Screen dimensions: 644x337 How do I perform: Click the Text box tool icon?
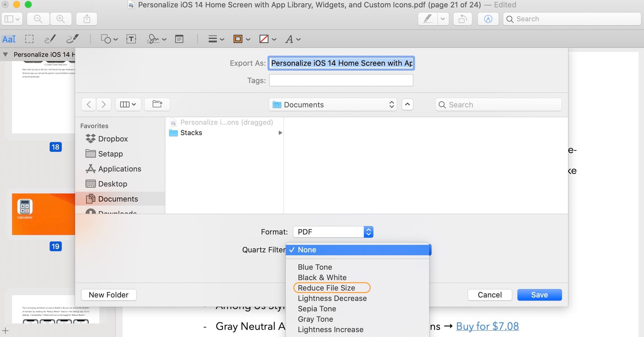[131, 39]
